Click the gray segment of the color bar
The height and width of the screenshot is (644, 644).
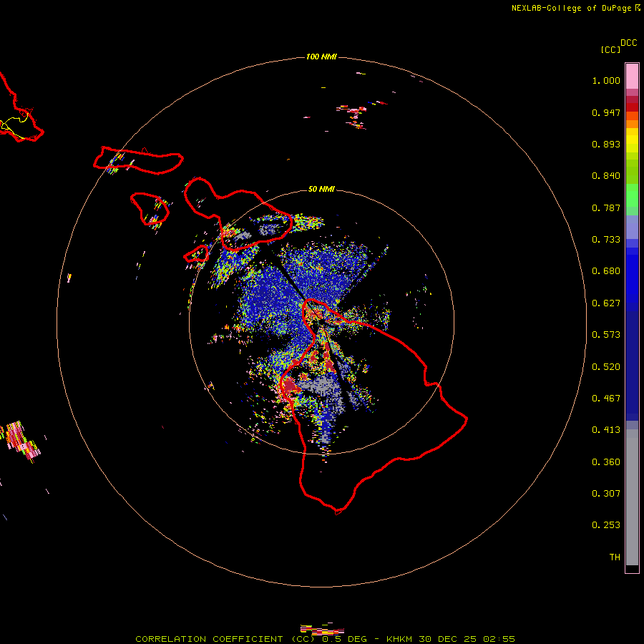click(x=632, y=497)
